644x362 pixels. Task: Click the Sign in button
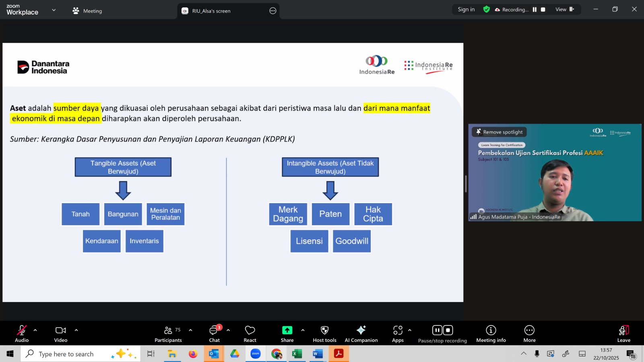coord(466,10)
